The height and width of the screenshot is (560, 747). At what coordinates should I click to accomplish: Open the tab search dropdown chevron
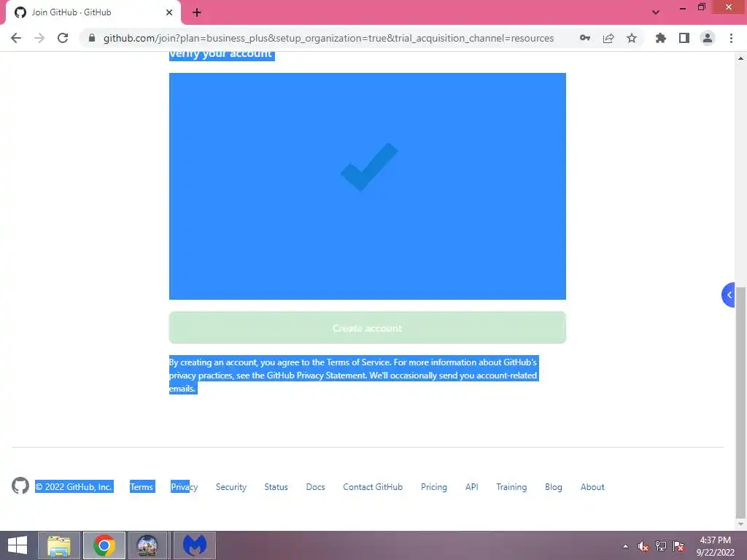(656, 12)
